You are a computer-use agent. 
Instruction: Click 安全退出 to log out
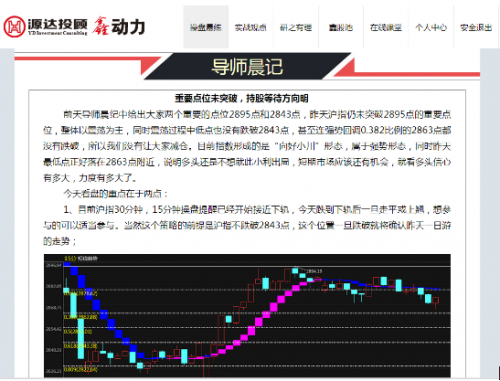476,27
